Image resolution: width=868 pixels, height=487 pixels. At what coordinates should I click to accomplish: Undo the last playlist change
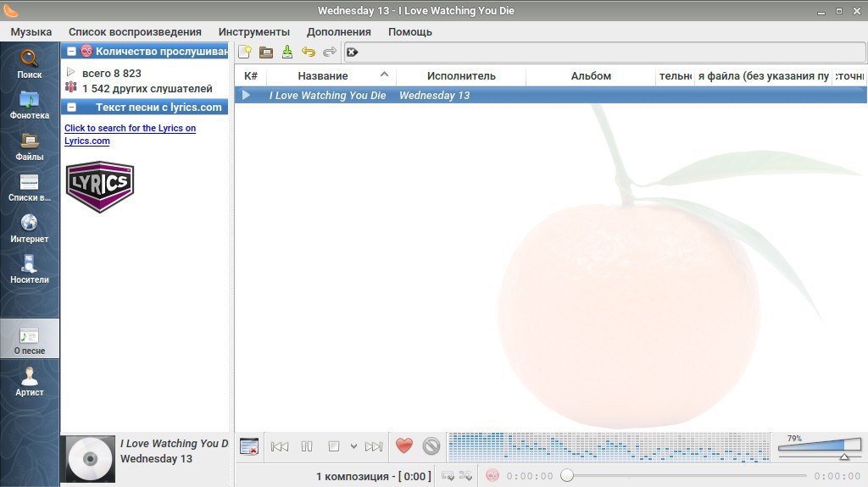pyautogui.click(x=309, y=52)
